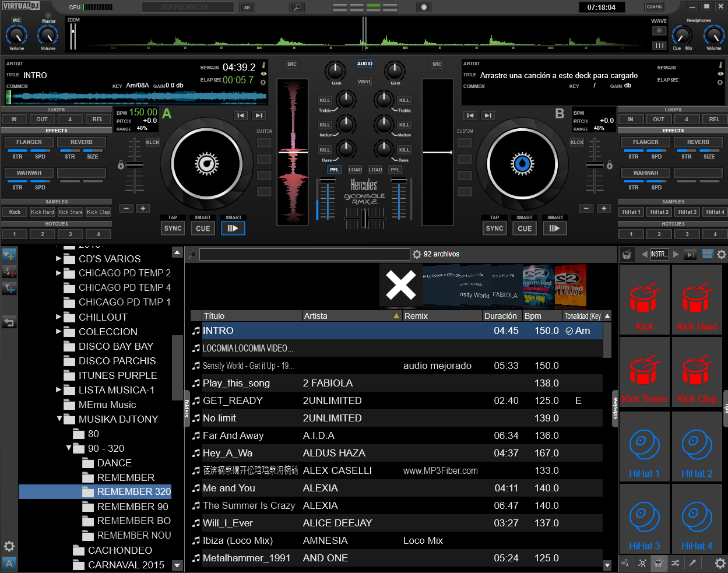Skip to next track on deck A
Screen dimensions: 728x573
pyautogui.click(x=259, y=115)
